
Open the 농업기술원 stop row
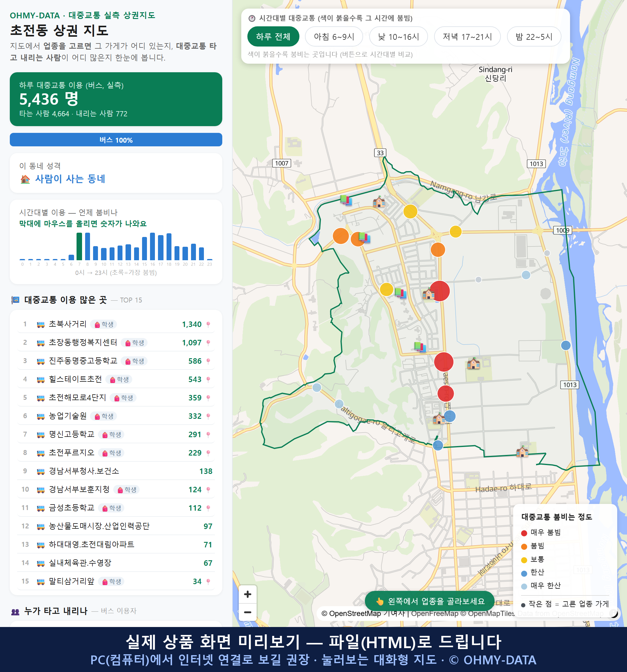[116, 416]
